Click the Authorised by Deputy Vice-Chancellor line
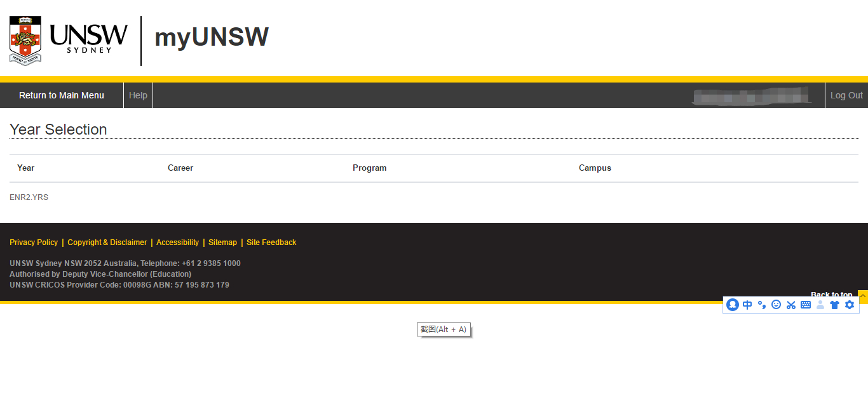 click(100, 274)
